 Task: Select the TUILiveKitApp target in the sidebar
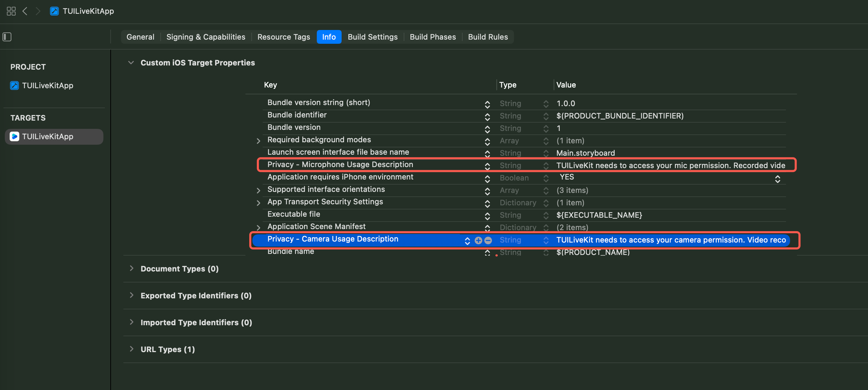(x=48, y=137)
